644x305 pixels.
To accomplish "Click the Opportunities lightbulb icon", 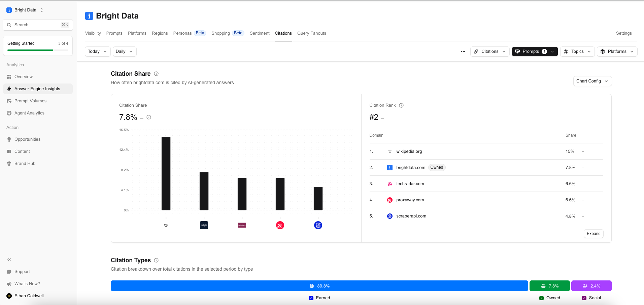I will coord(9,139).
